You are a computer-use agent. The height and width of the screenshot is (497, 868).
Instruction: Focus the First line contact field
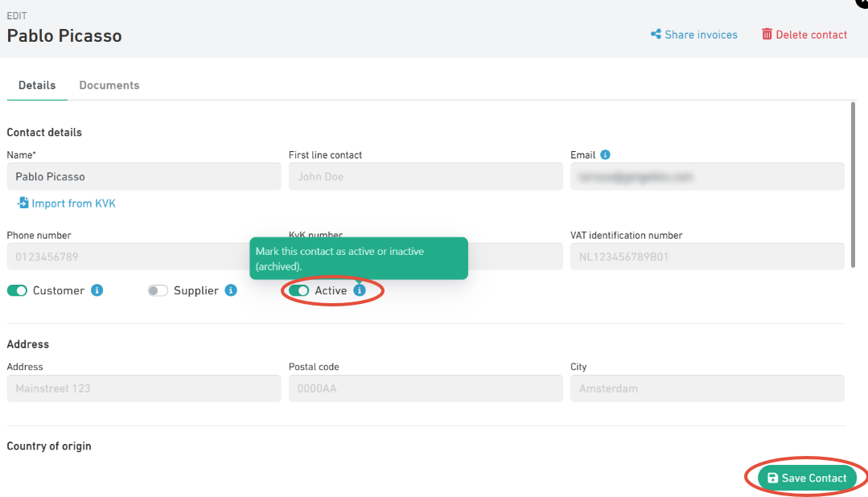426,177
